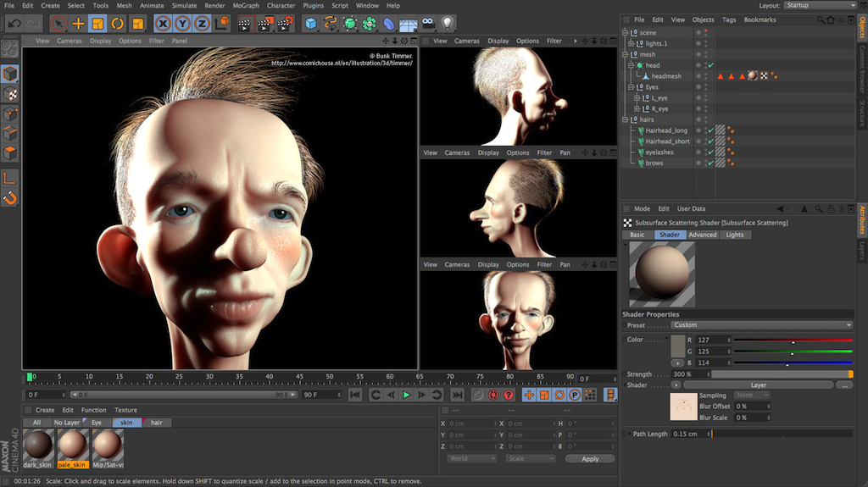Screen dimensions: 868x487
Task: Collapse the hairs tree node
Action: [x=625, y=119]
